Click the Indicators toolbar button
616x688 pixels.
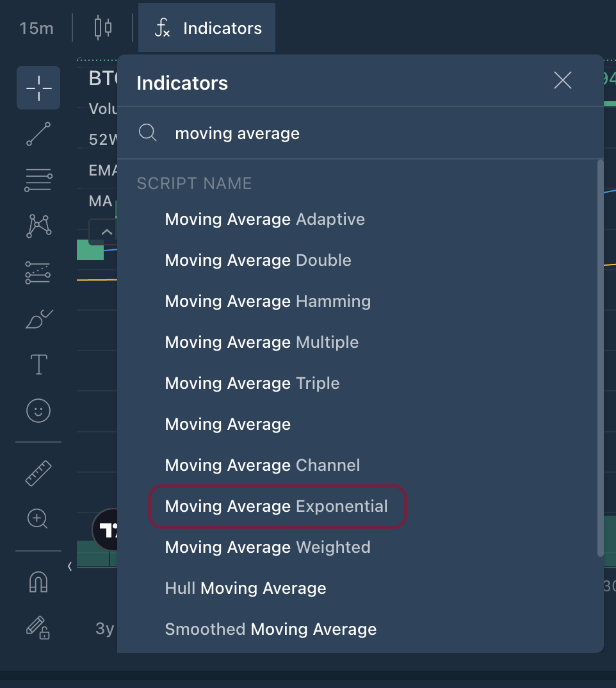(x=207, y=28)
